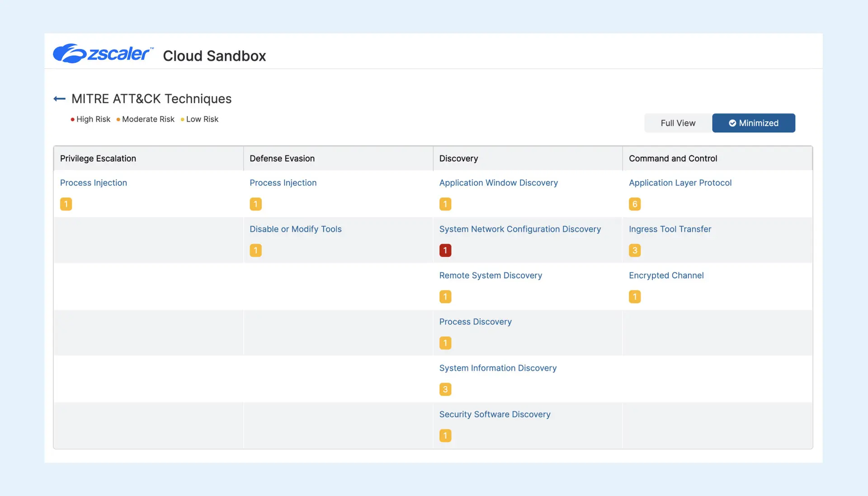Open Process Injection under Defense Evasion
The height and width of the screenshot is (496, 868).
(283, 183)
